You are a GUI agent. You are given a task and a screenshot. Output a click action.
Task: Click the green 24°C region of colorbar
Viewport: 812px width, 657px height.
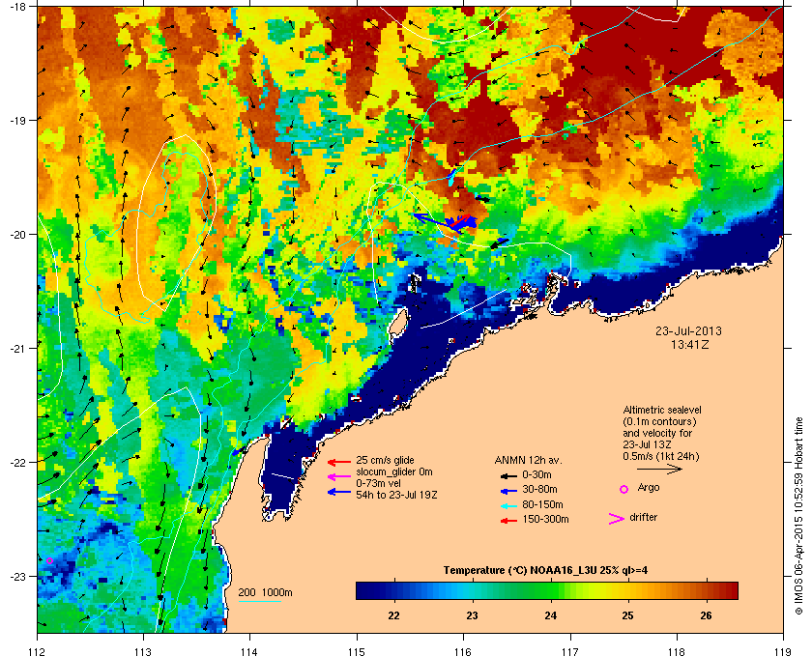(x=551, y=590)
